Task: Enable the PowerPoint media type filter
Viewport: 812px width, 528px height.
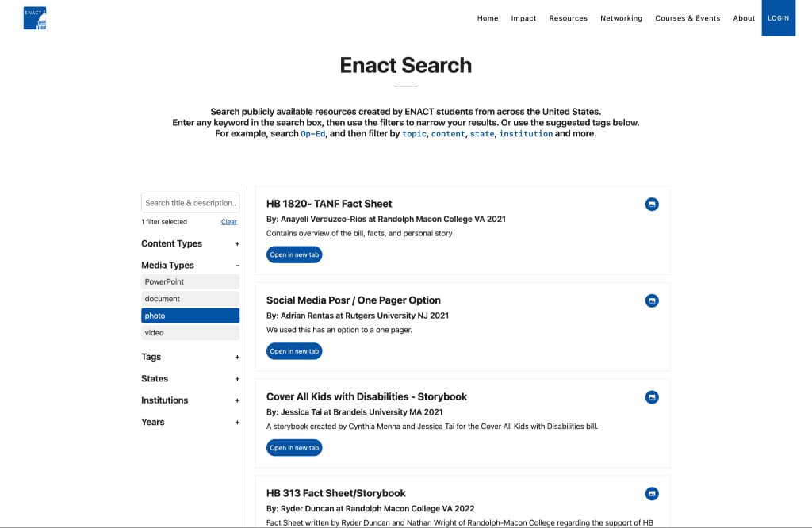Action: 190,281
